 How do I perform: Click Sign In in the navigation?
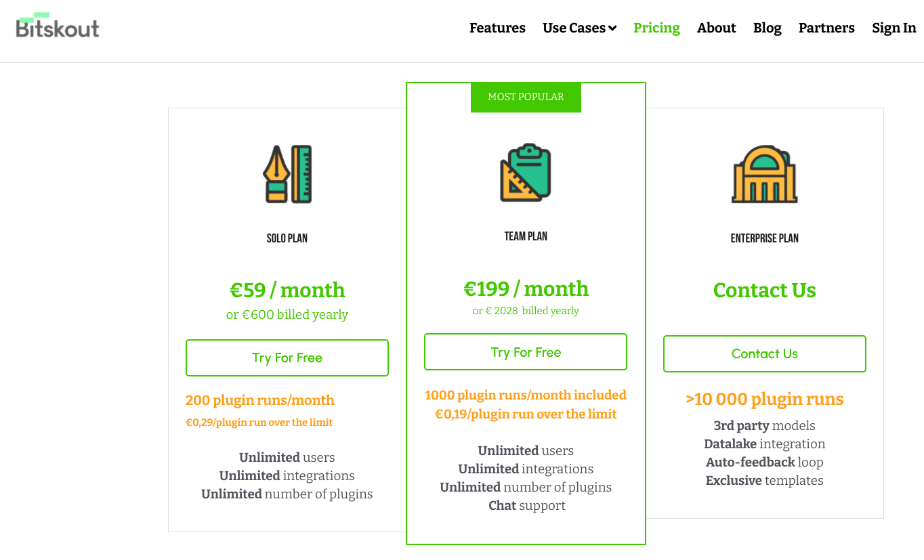[894, 28]
